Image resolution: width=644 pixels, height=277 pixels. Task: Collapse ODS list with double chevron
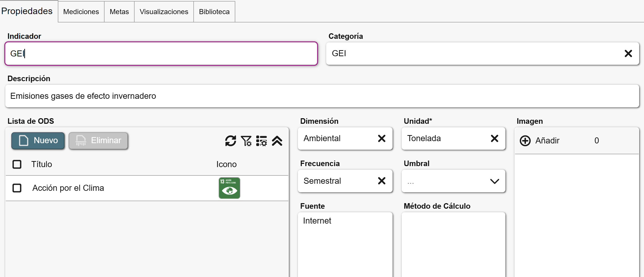click(277, 141)
